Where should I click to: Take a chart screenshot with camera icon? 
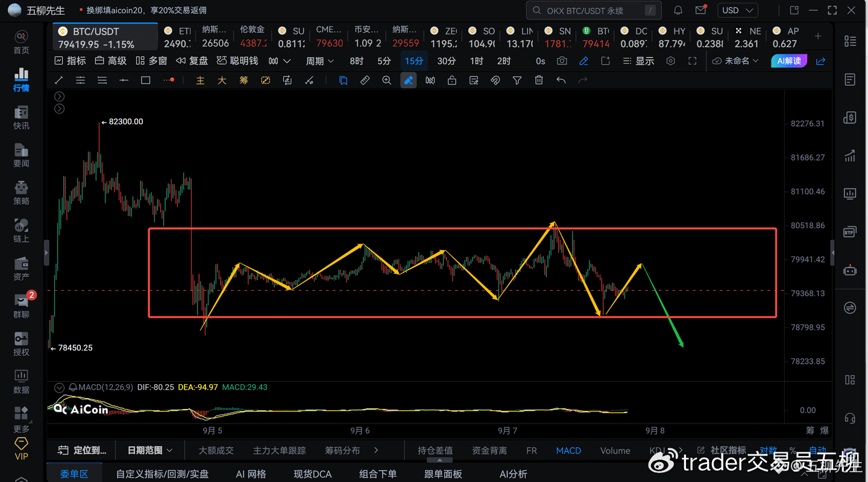click(562, 61)
